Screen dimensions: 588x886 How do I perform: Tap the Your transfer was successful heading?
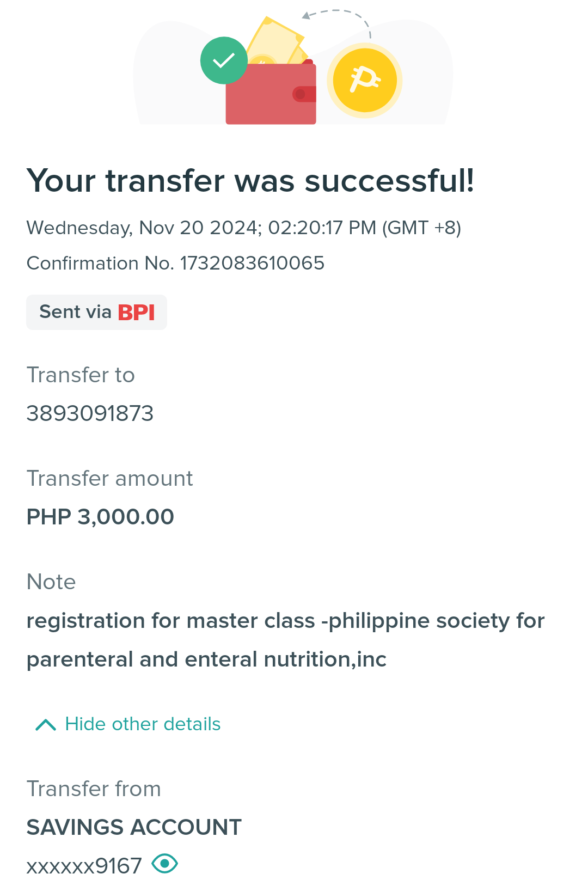pos(250,181)
